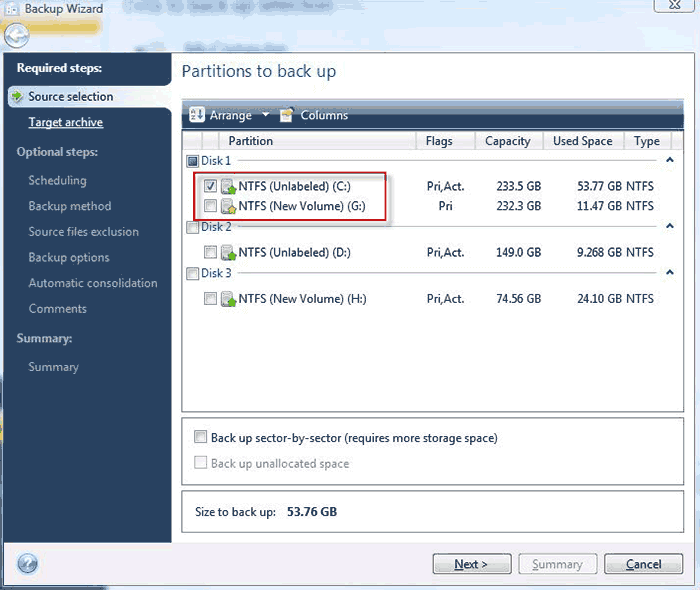
Task: Sort by the Capacity column header
Action: [507, 141]
